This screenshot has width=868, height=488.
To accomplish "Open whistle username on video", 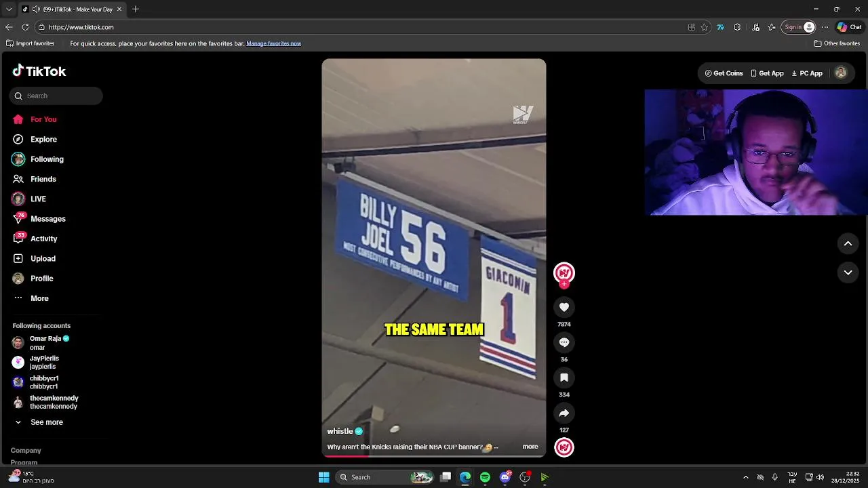I will tap(340, 431).
